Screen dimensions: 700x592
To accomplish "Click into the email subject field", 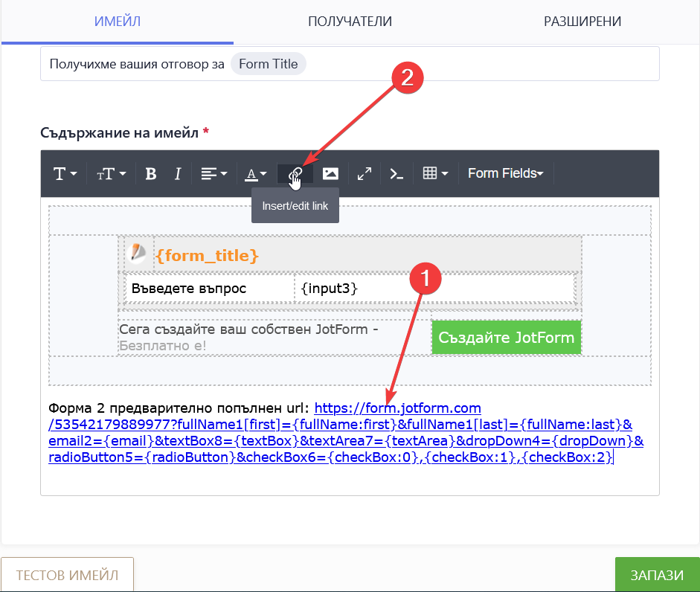I will click(x=350, y=64).
